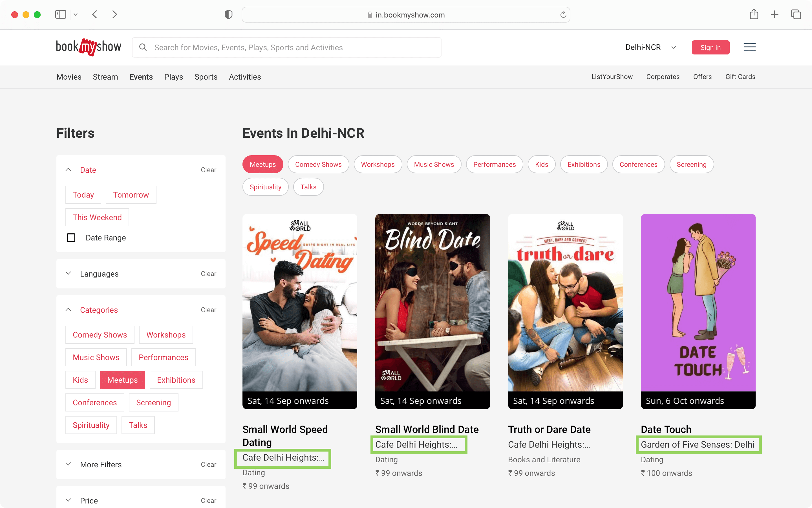Viewport: 812px width, 508px height.
Task: Open the Offers link
Action: click(702, 76)
